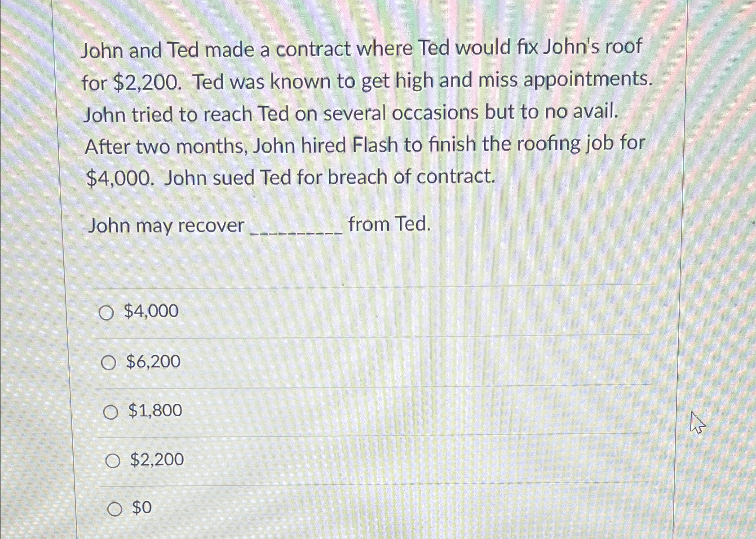Click the radio circle beside $1,800
Image resolution: width=756 pixels, height=539 pixels.
(111, 411)
